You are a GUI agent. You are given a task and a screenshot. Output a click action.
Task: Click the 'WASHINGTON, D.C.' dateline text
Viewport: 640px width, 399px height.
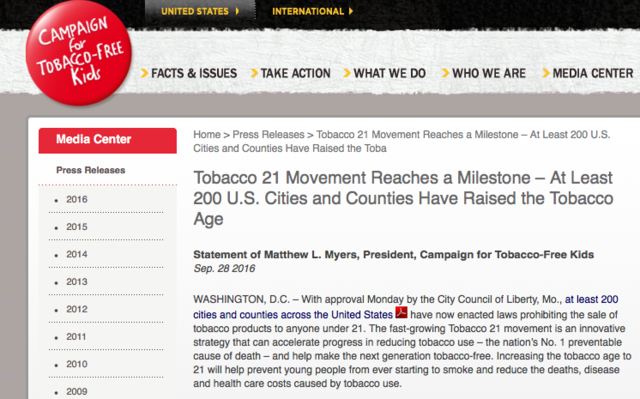[241, 299]
